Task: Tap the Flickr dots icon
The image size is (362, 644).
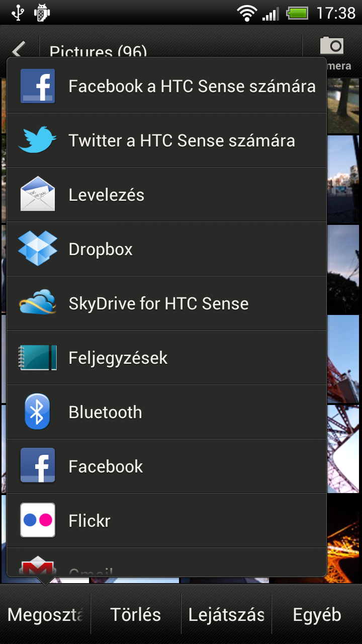Action: (38, 521)
